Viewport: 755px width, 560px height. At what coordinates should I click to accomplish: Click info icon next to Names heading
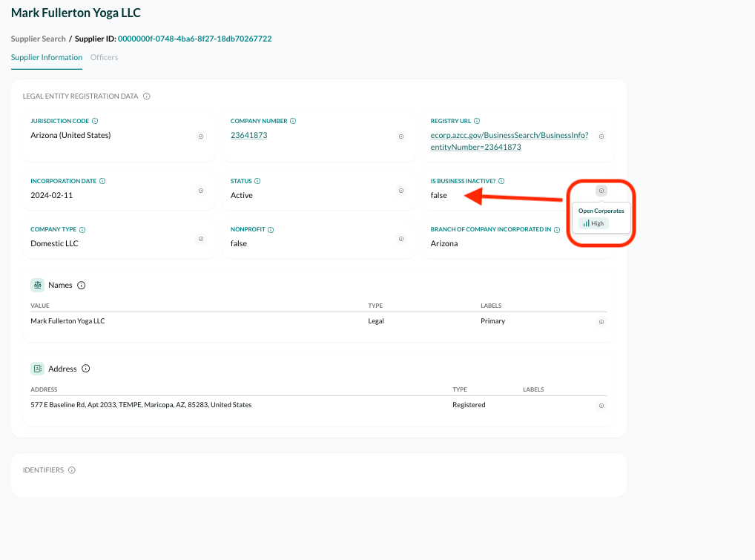tap(82, 286)
